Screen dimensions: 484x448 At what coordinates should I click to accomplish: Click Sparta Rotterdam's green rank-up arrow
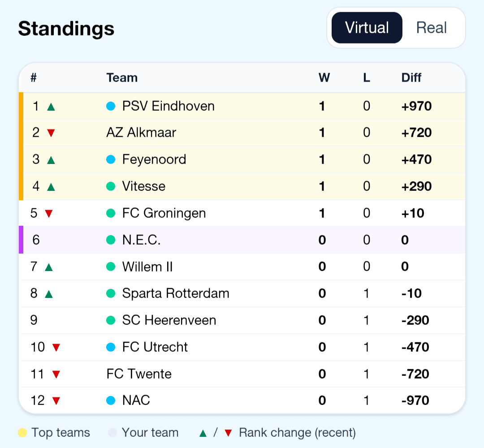[x=48, y=293]
